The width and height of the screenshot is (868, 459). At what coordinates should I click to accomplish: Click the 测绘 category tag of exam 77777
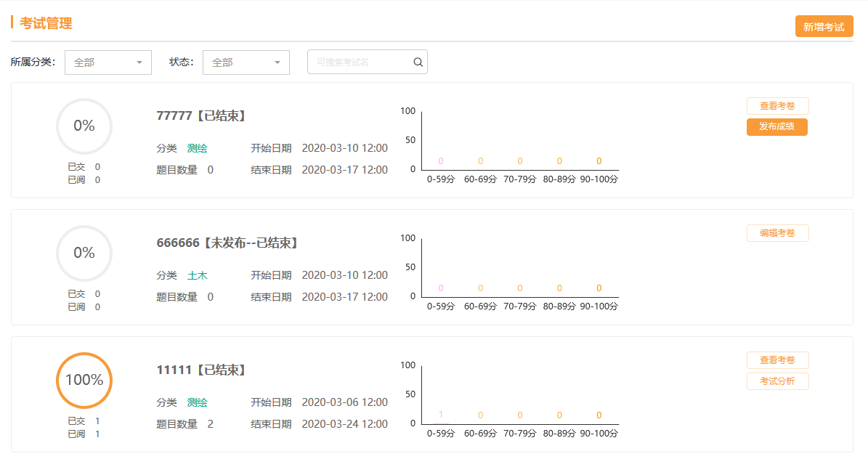pyautogui.click(x=197, y=148)
